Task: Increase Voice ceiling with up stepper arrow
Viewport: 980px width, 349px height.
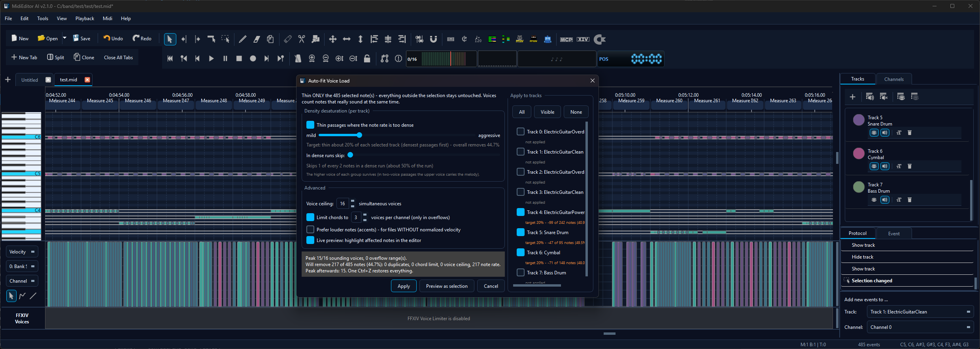Action: (x=353, y=201)
